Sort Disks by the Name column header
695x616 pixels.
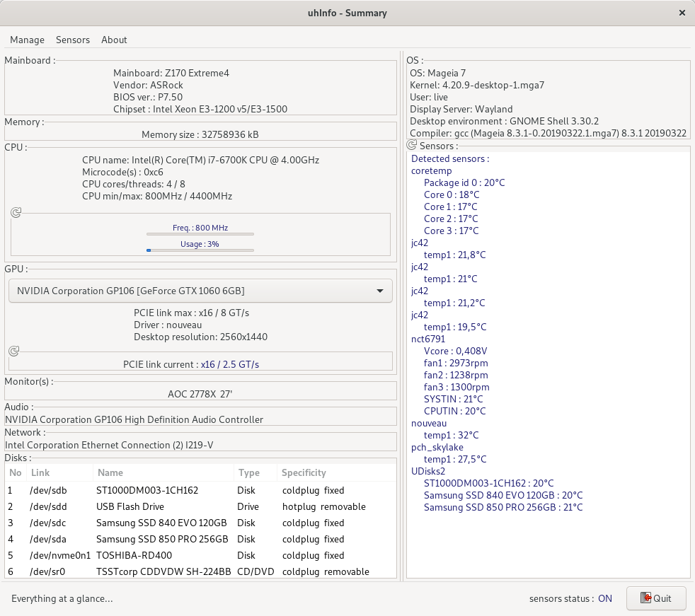pyautogui.click(x=163, y=472)
